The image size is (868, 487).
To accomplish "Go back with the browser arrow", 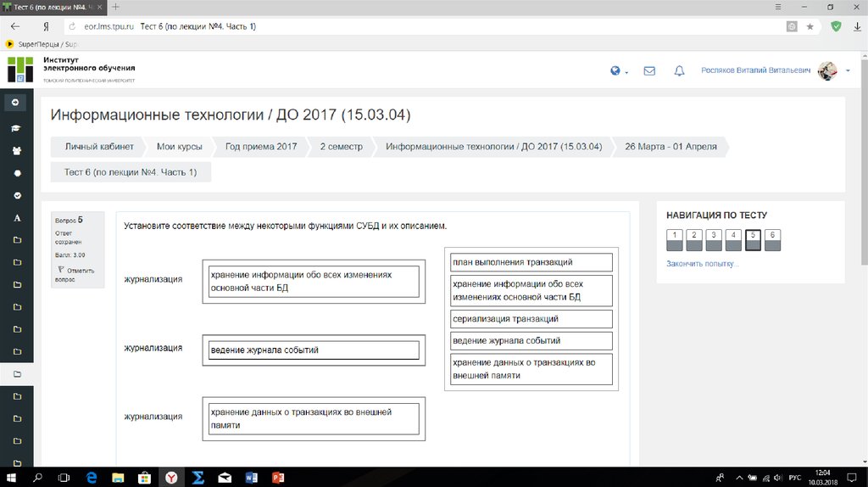I will pos(15,26).
